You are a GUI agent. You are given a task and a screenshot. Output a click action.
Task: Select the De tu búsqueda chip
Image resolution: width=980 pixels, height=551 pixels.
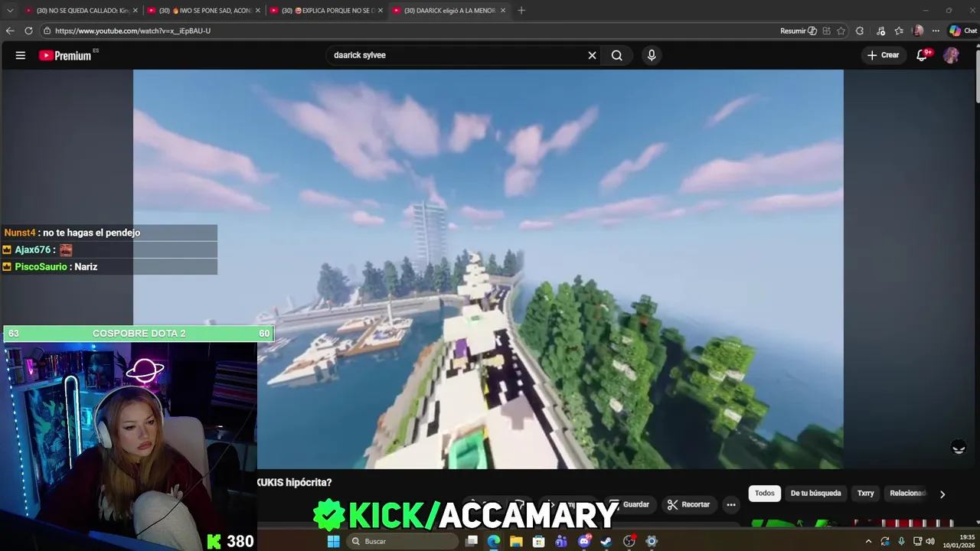pos(815,494)
